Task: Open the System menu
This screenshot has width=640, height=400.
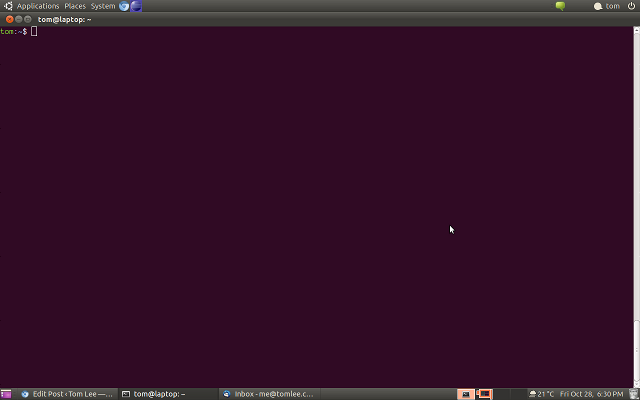Action: (x=102, y=6)
